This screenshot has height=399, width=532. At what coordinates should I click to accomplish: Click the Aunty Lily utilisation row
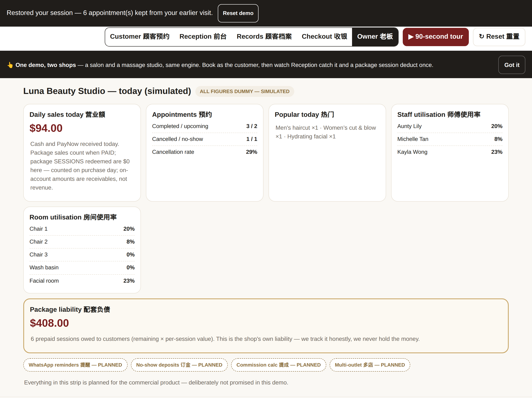coord(450,126)
